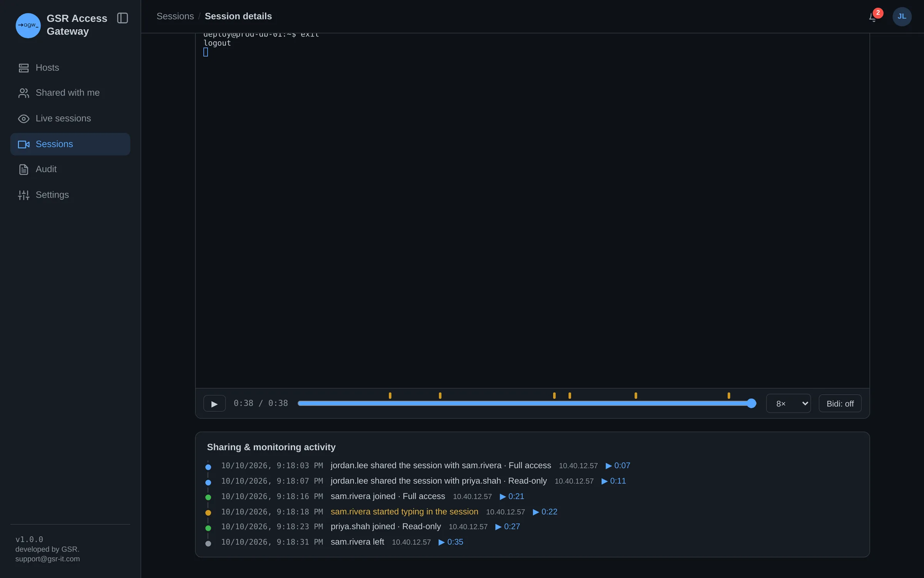Click the terminal 'logout' line
The image size is (924, 578).
[217, 43]
